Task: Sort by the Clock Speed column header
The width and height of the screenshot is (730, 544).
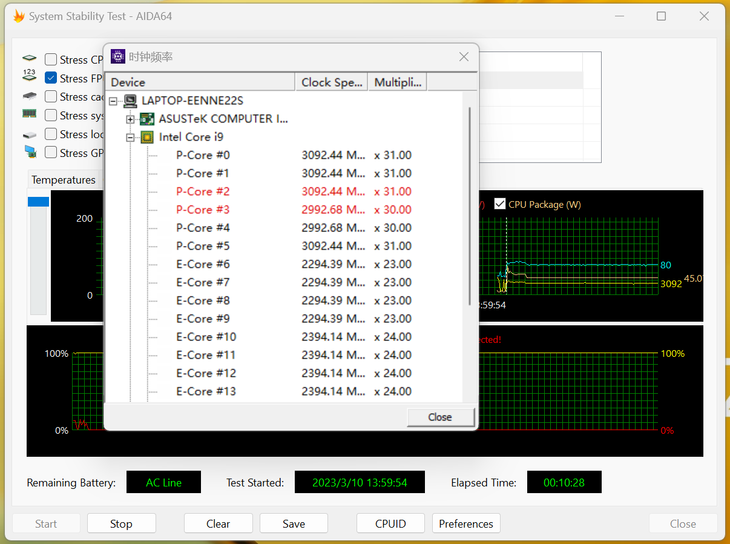Action: [x=331, y=82]
